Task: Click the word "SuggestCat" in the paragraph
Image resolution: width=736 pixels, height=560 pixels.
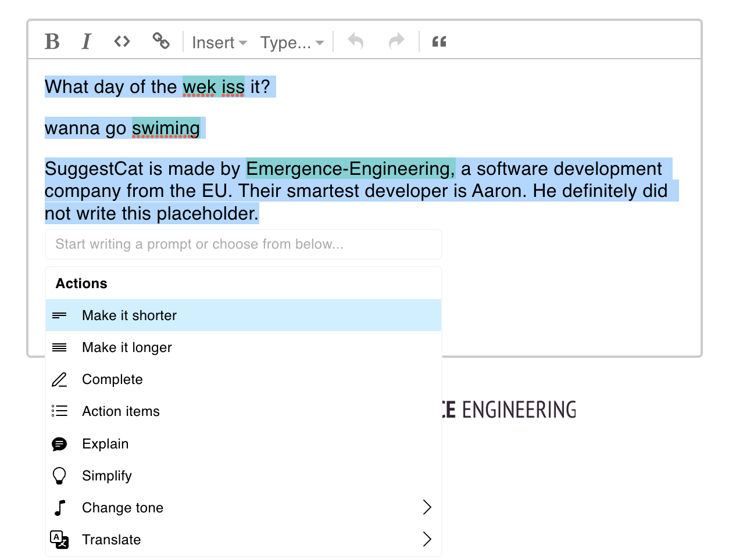Action: click(94, 169)
